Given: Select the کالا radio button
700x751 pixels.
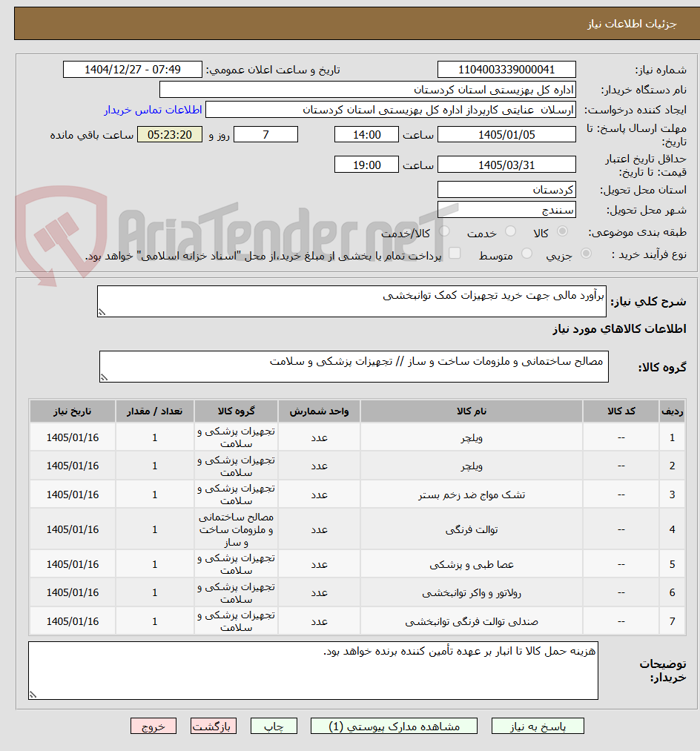Looking at the screenshot, I should [563, 232].
